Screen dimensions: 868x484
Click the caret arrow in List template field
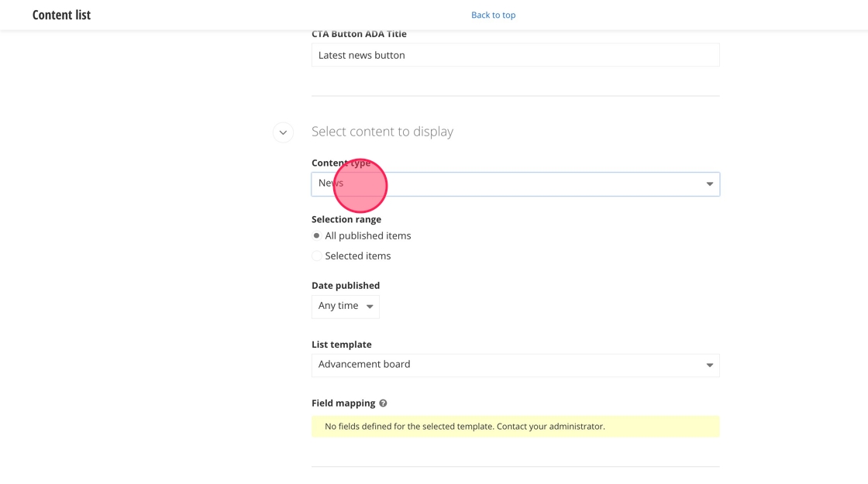click(x=709, y=366)
